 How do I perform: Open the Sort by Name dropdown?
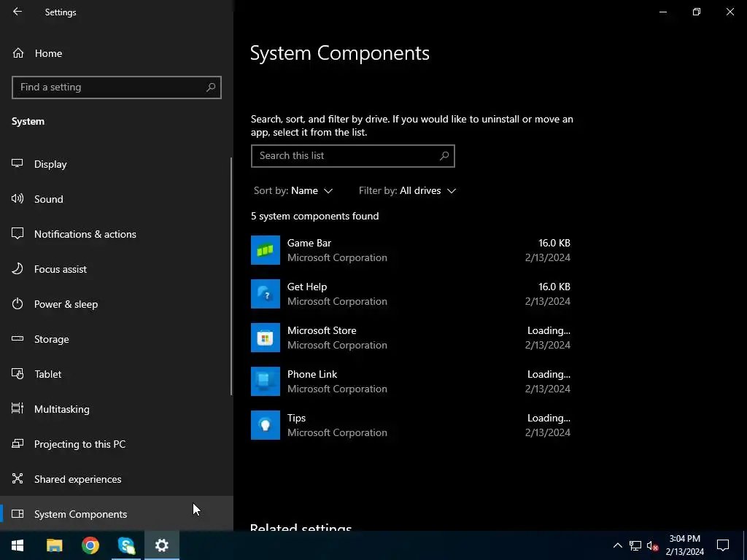tap(293, 190)
